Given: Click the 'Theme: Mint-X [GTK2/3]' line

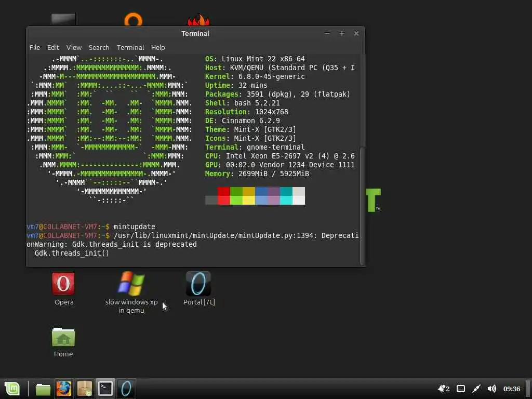Looking at the screenshot, I should pyautogui.click(x=250, y=129).
